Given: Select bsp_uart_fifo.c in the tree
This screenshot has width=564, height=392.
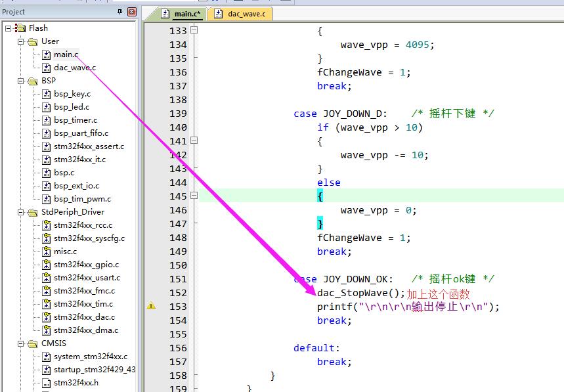Looking at the screenshot, I should pos(81,133).
